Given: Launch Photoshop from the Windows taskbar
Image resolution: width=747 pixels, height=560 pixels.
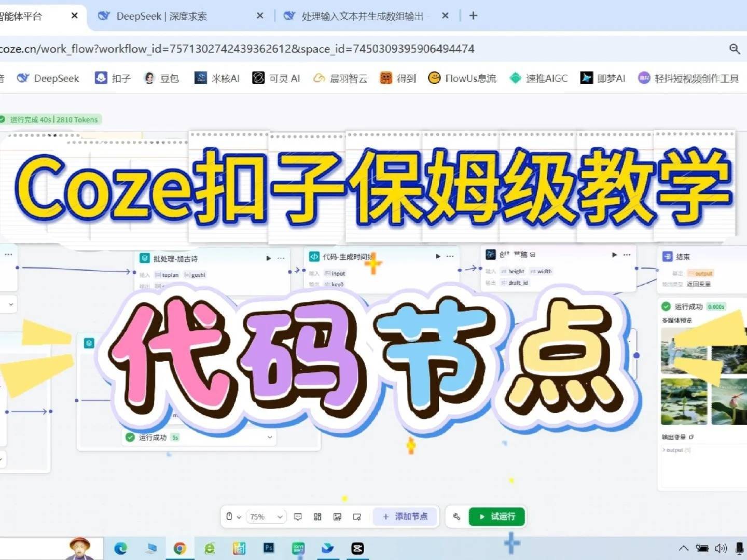Looking at the screenshot, I should (x=268, y=548).
